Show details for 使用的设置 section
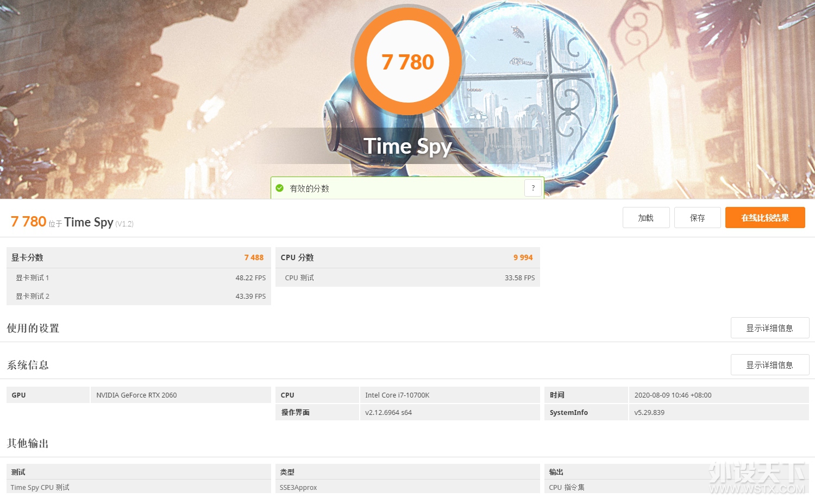 click(770, 328)
